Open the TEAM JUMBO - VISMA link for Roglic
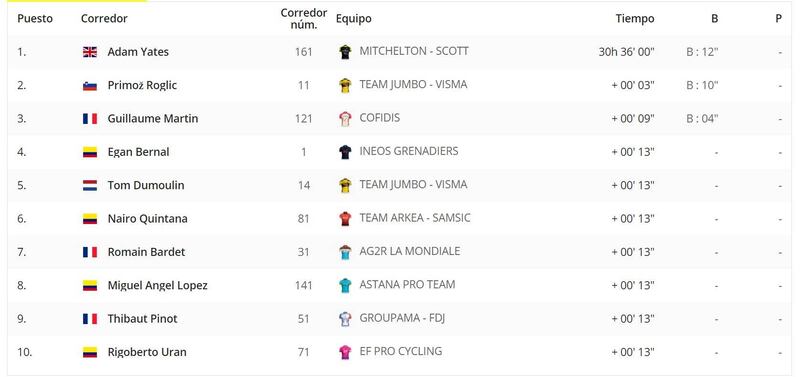Viewport: 800px width, 377px height. coord(413,84)
